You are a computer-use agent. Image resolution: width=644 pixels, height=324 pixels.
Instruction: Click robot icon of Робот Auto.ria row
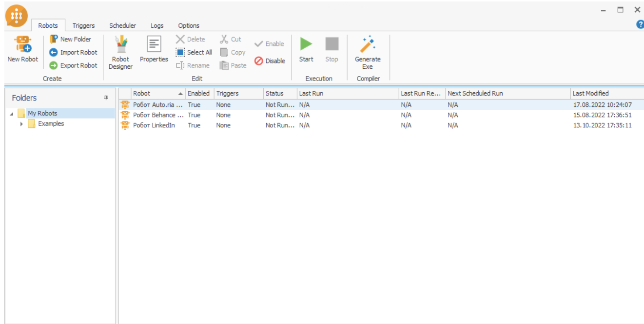click(x=125, y=104)
